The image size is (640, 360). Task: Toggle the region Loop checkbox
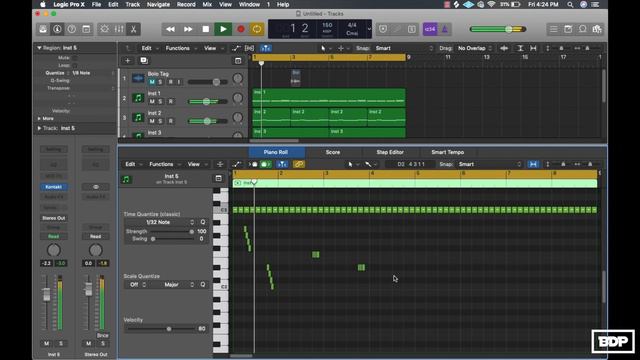tap(74, 65)
